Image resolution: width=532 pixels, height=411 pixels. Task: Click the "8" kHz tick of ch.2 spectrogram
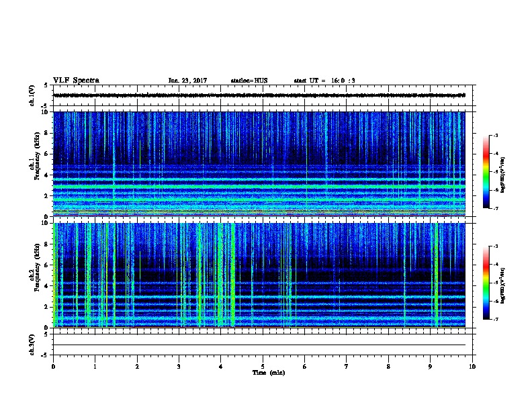47,244
